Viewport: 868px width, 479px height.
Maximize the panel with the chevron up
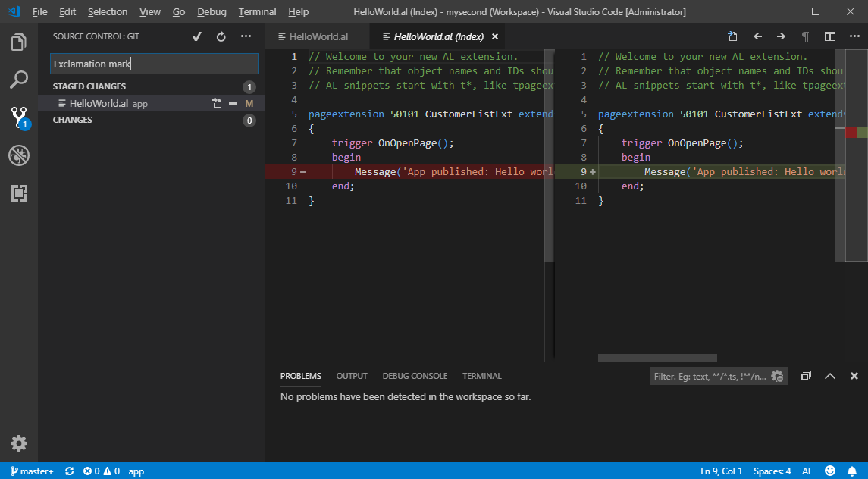(830, 376)
